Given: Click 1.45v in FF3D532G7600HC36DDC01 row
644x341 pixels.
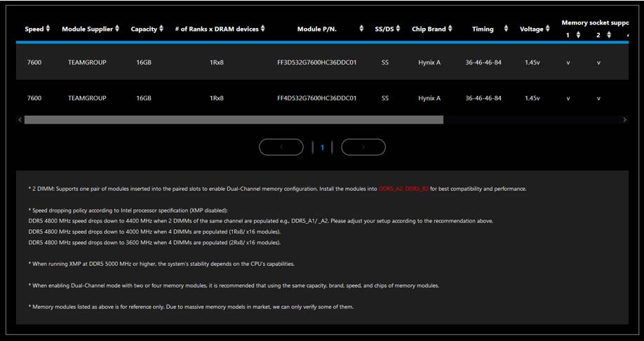Looking at the screenshot, I should [x=532, y=63].
